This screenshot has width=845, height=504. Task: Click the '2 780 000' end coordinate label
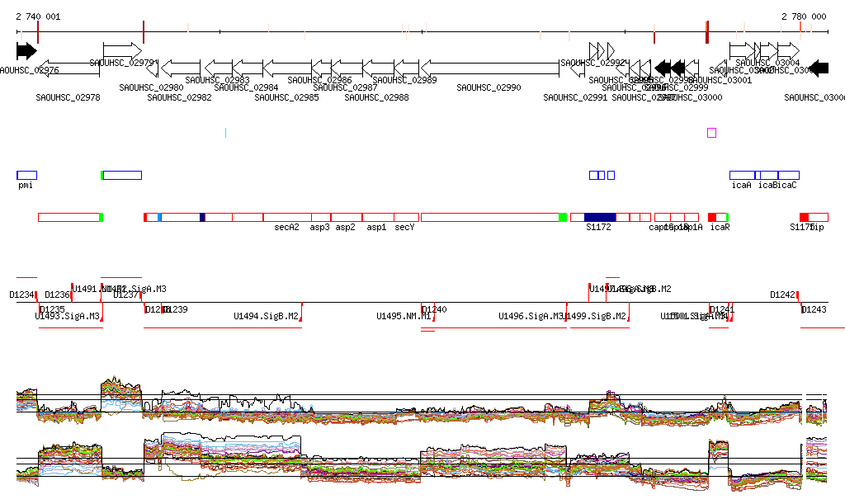804,16
